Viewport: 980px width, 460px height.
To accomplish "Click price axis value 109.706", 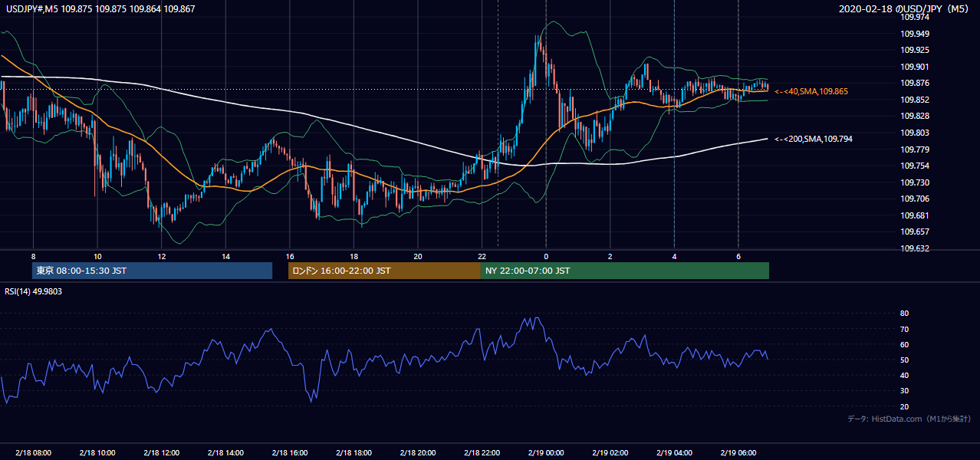I will pos(914,199).
